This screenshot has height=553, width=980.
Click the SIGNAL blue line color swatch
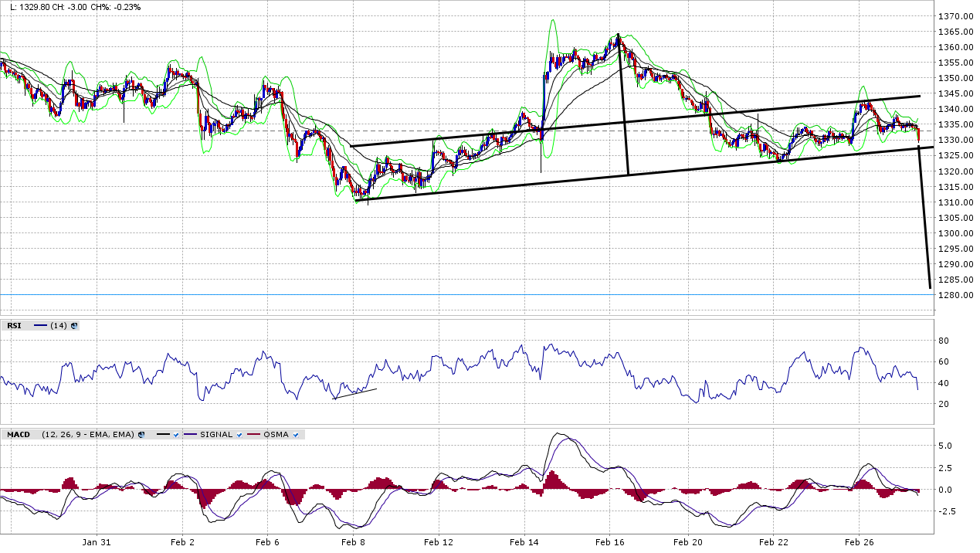click(x=191, y=435)
